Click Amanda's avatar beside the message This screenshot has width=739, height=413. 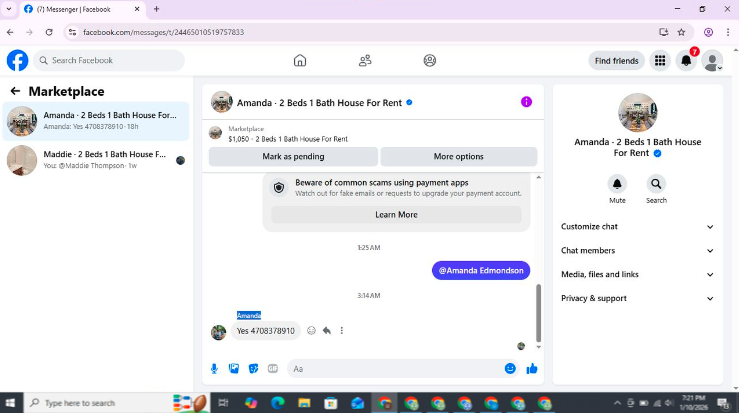(x=218, y=332)
